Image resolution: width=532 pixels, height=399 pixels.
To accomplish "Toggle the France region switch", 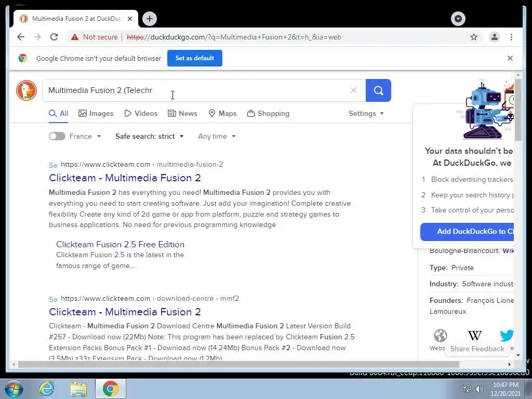I will click(57, 137).
